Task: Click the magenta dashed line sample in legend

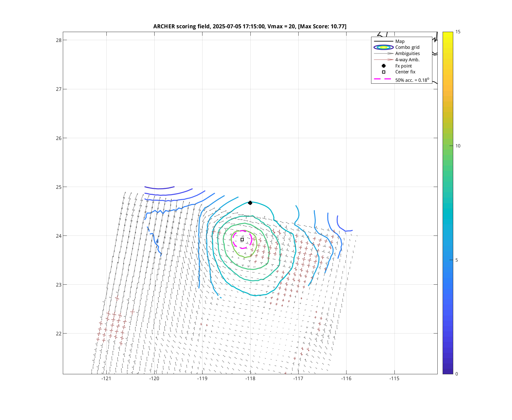Action: click(x=383, y=79)
